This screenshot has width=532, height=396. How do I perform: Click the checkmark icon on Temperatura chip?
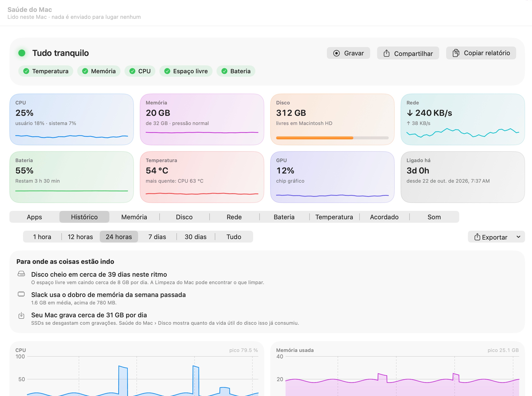tap(26, 71)
